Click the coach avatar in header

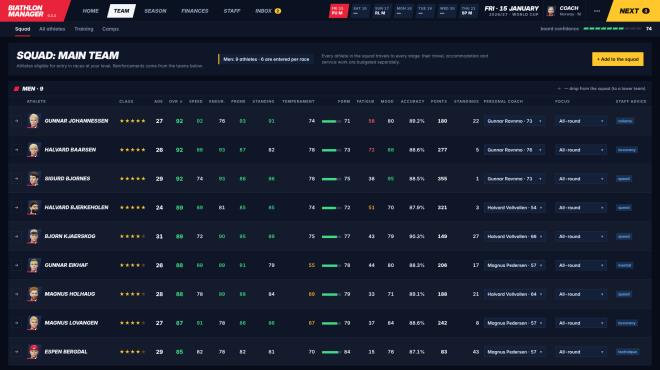point(551,11)
